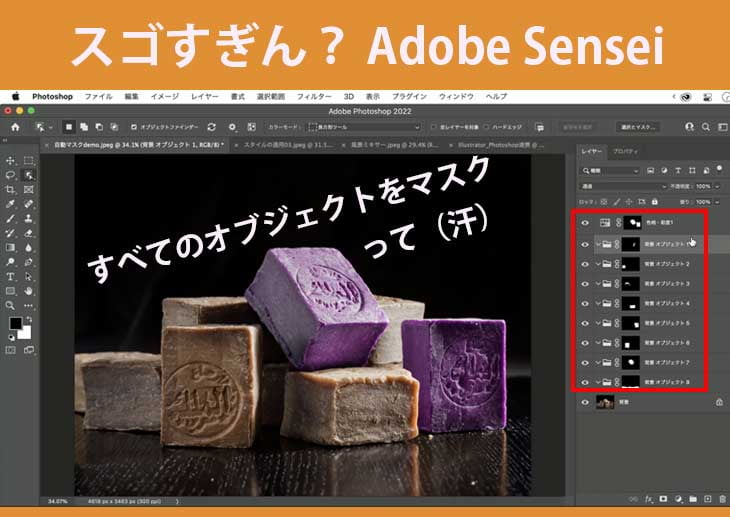Select the Lasso tool
This screenshot has height=517, width=730.
point(10,174)
